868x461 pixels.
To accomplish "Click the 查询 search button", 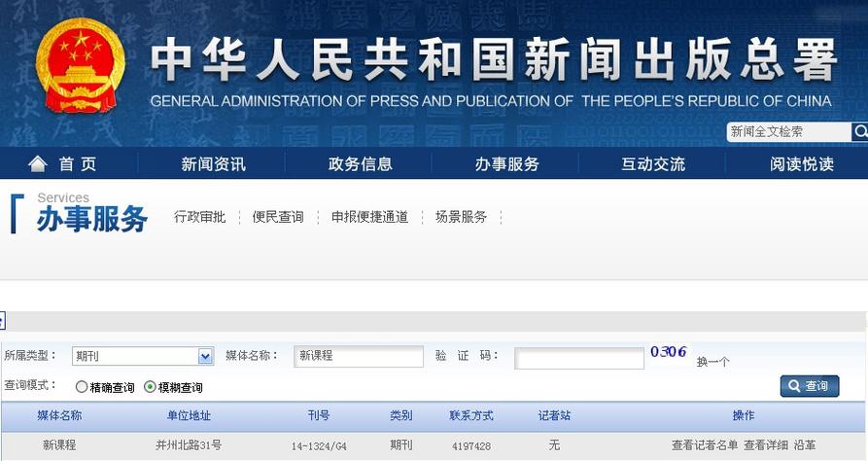I will click(810, 386).
